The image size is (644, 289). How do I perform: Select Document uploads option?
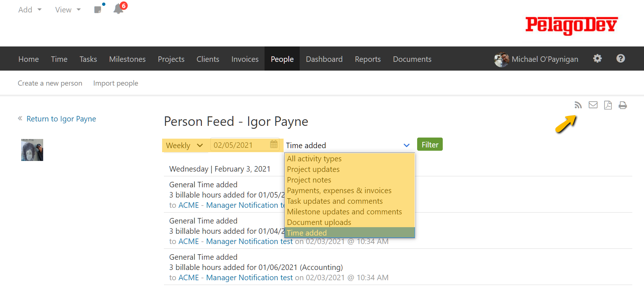pos(349,222)
